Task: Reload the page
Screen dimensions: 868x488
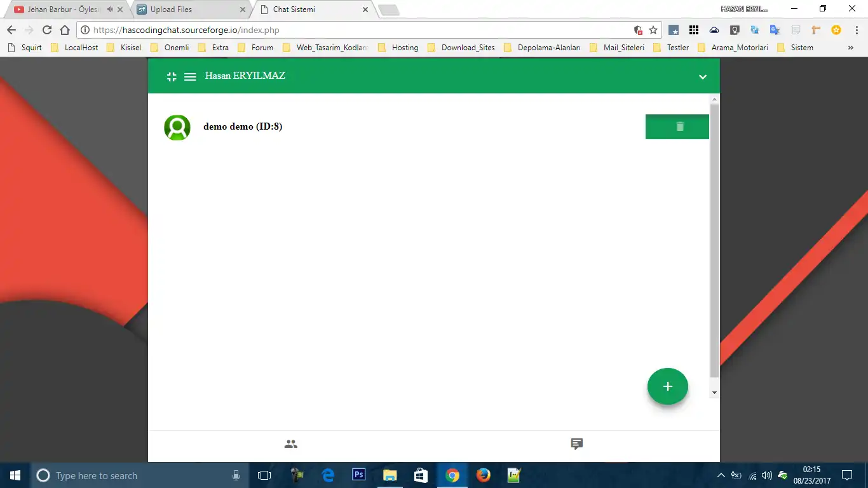Action: [47, 30]
